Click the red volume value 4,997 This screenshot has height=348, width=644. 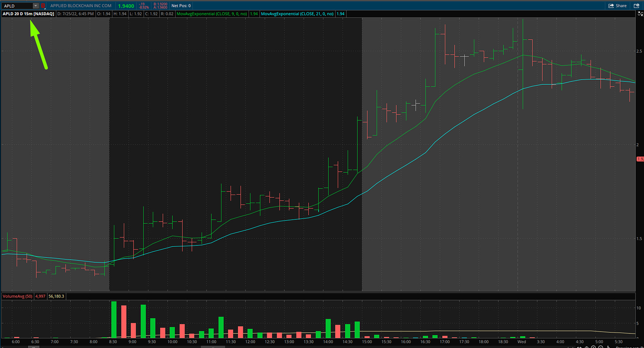[x=40, y=296]
